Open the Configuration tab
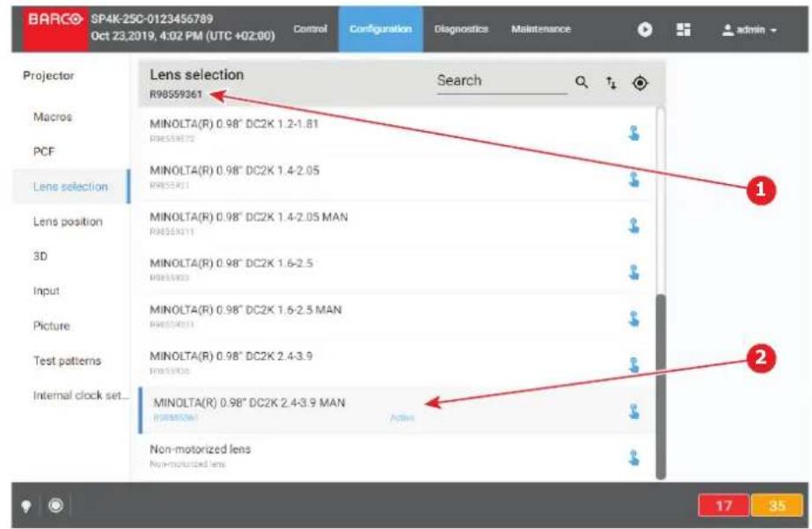This screenshot has height=529, width=812. pyautogui.click(x=381, y=29)
